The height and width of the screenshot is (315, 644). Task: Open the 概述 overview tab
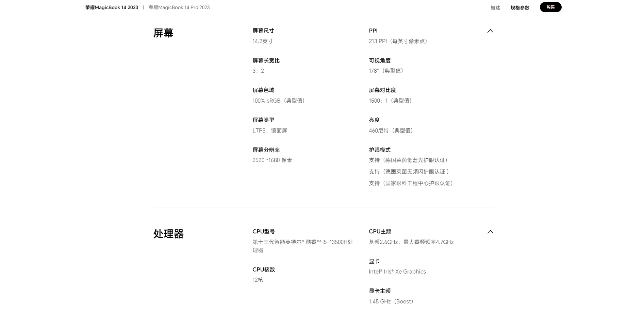(495, 8)
